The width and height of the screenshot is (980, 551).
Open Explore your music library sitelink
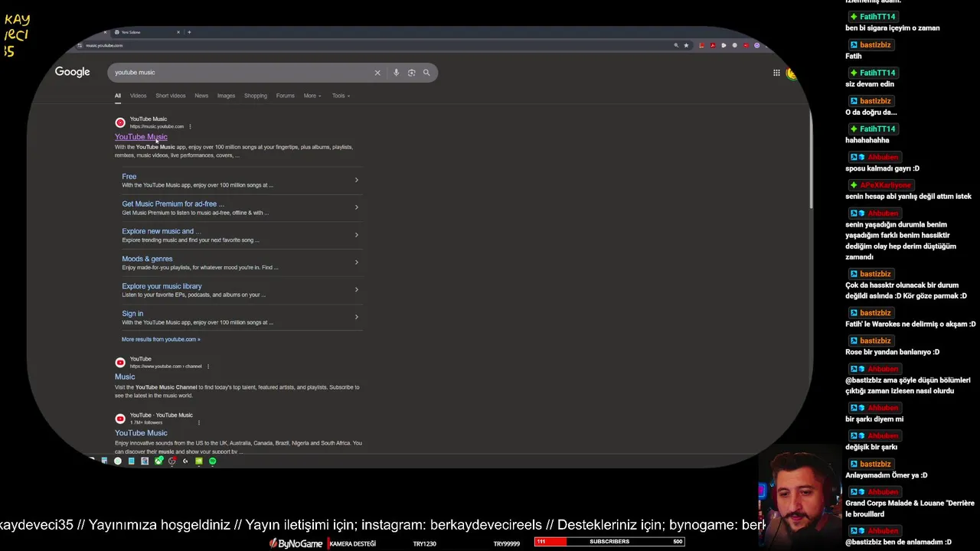pos(162,286)
